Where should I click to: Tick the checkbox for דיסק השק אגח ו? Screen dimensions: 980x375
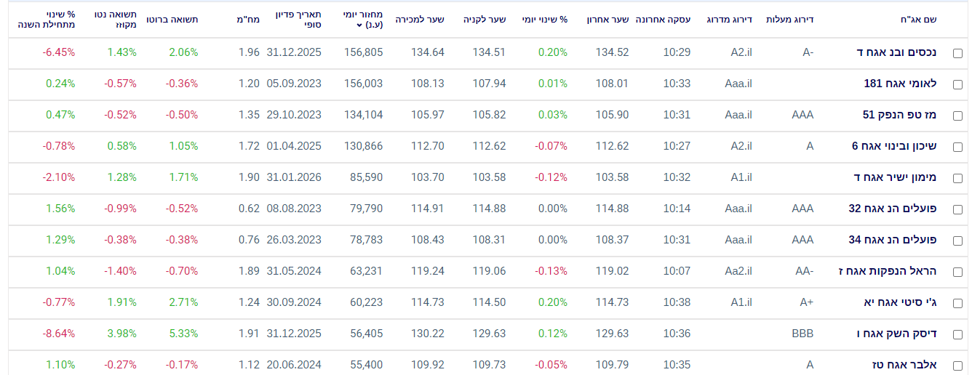point(957,334)
